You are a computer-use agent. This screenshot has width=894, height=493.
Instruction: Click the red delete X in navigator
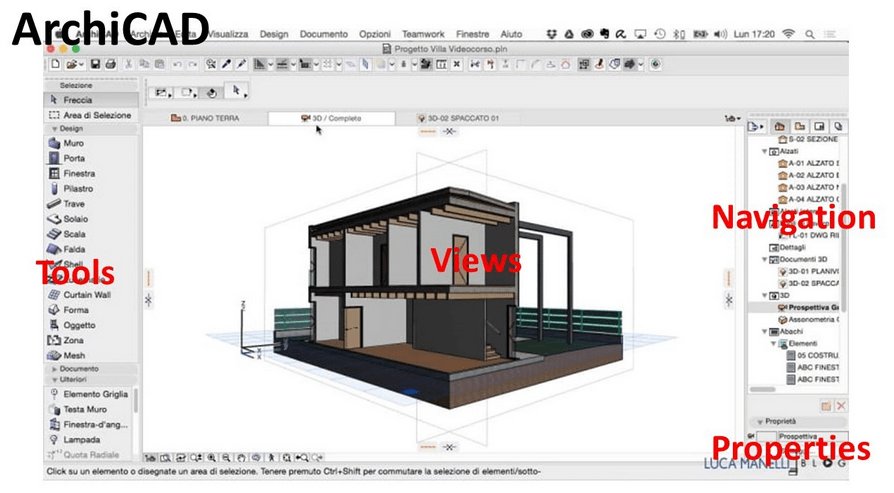point(841,406)
